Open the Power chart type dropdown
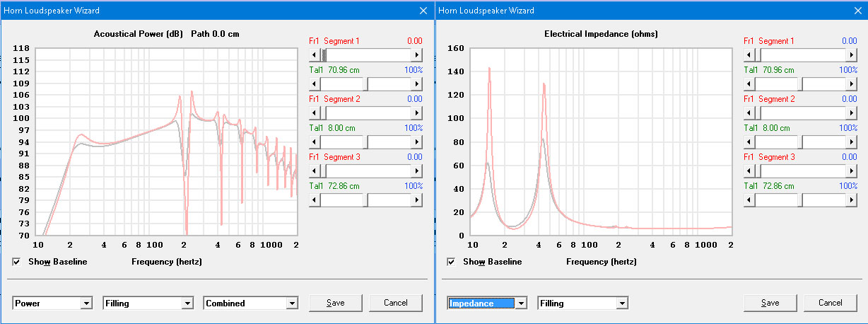The width and height of the screenshot is (868, 324). tap(53, 303)
